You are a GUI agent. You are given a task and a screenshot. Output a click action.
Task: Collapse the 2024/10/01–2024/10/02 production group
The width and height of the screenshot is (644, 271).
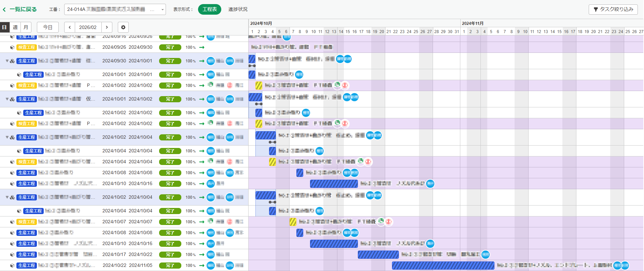(x=7, y=99)
